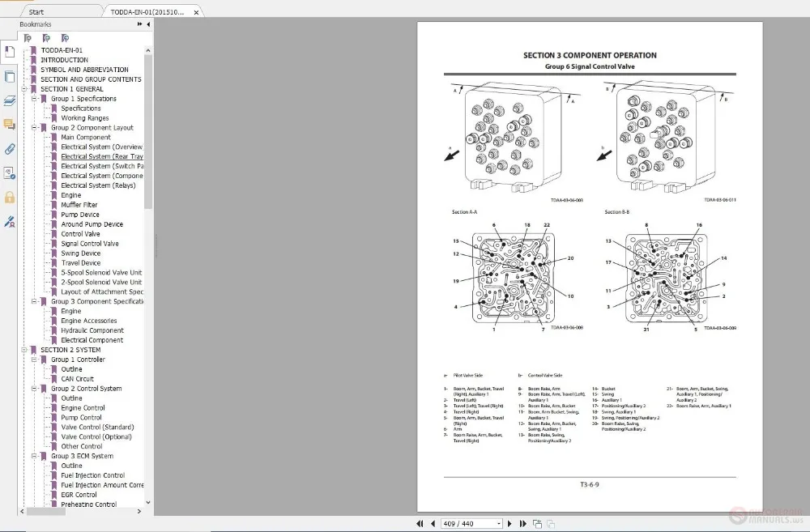This screenshot has height=532, width=810.
Task: Open the Main Component bookmark
Action: (x=86, y=138)
